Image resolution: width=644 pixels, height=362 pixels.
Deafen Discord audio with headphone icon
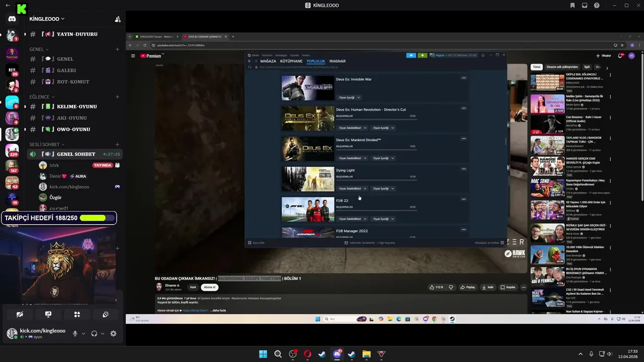click(94, 333)
